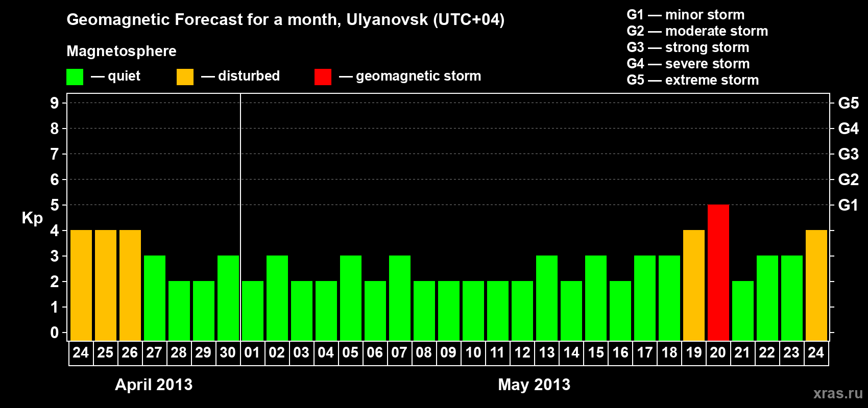Click the date label 12 on the date axis
The width and height of the screenshot is (868, 408).
coord(522,353)
